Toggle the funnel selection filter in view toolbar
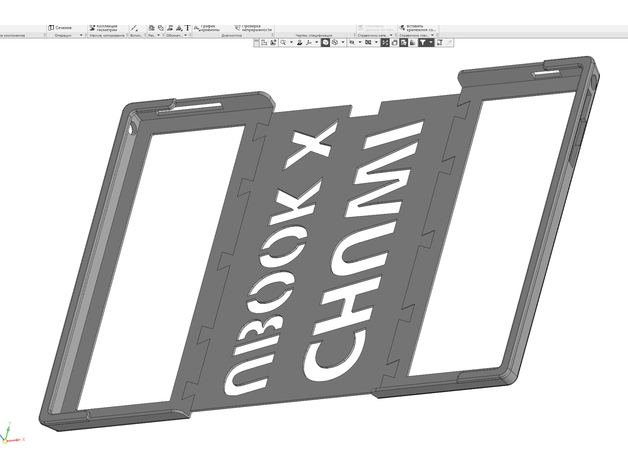The height and width of the screenshot is (472, 628). click(422, 44)
